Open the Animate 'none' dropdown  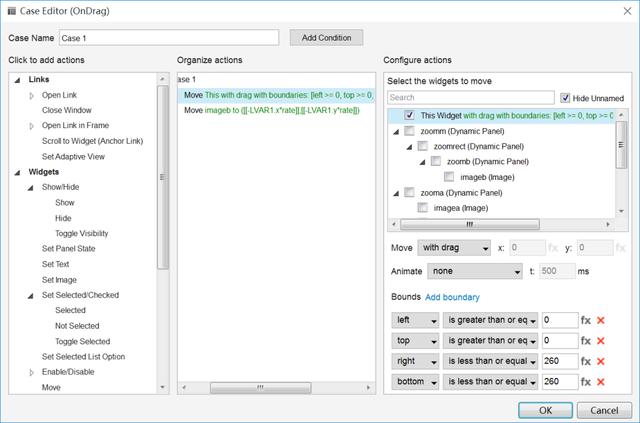click(475, 271)
